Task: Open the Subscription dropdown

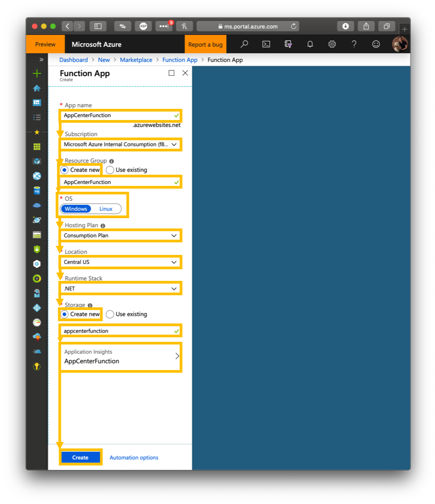Action: tap(120, 144)
